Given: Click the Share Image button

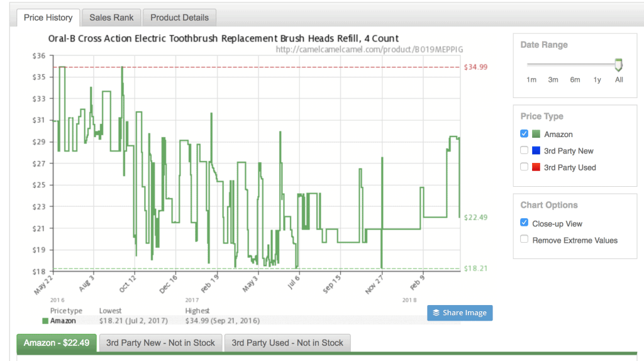Looking at the screenshot, I should [460, 313].
